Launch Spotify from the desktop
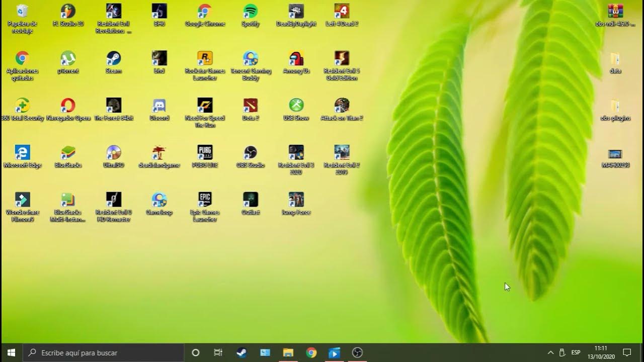Screen dimensions: 644x362 point(251,15)
